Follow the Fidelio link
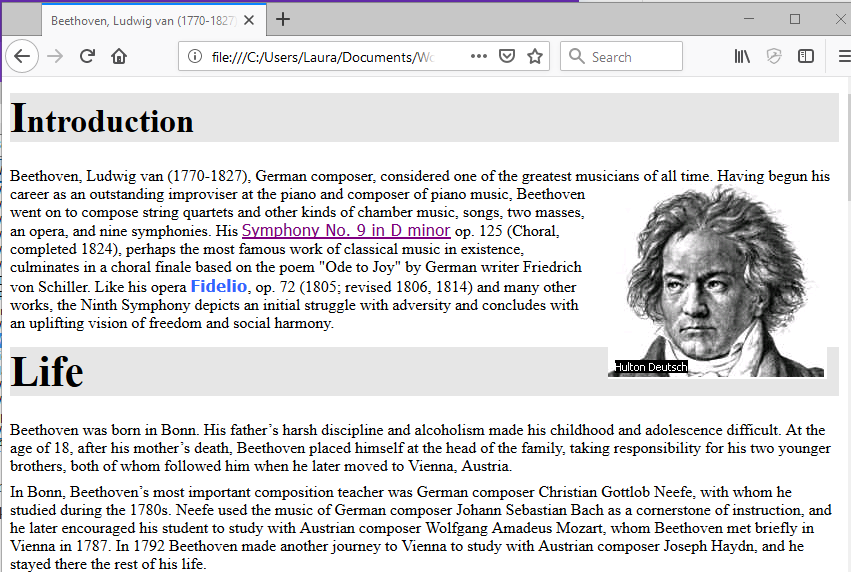Screen dimensions: 851x572 tap(219, 286)
